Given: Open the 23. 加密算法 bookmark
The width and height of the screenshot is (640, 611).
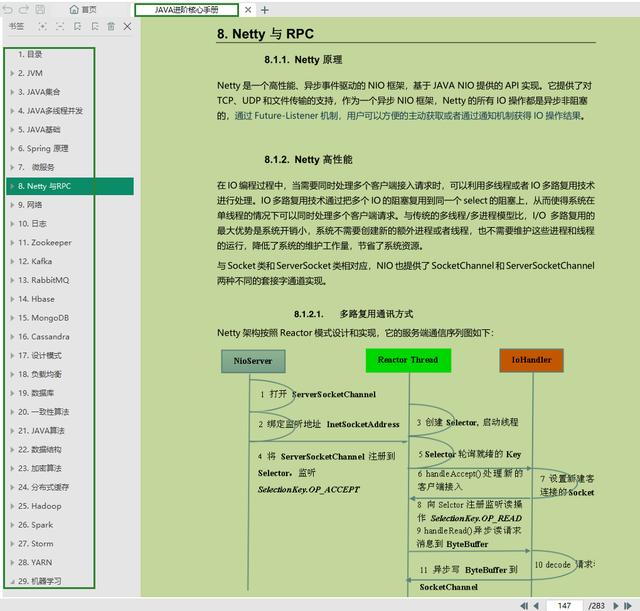Looking at the screenshot, I should click(x=40, y=468).
